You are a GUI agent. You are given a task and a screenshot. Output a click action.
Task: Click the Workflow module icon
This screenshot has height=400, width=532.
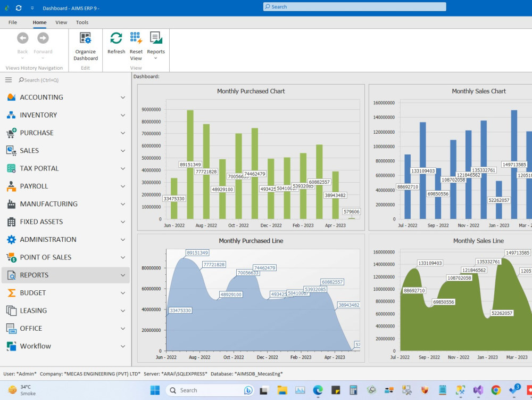click(x=11, y=346)
